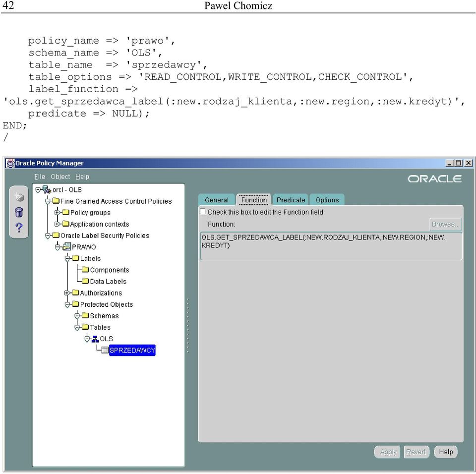Select Fine Grained Access Control Policies item
This screenshot has width=476, height=474.
(116, 201)
